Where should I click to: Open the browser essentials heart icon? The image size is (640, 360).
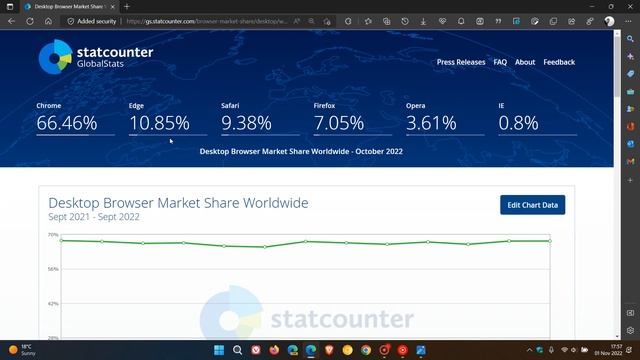(x=442, y=21)
